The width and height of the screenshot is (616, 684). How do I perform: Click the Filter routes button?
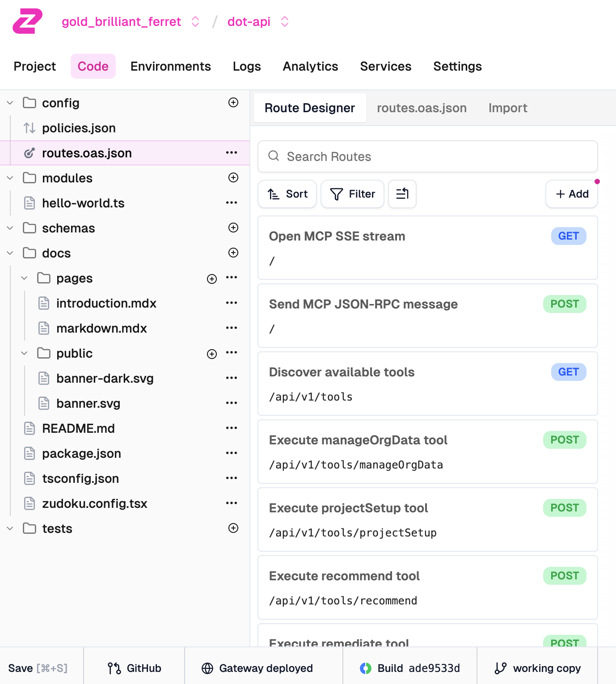(352, 194)
